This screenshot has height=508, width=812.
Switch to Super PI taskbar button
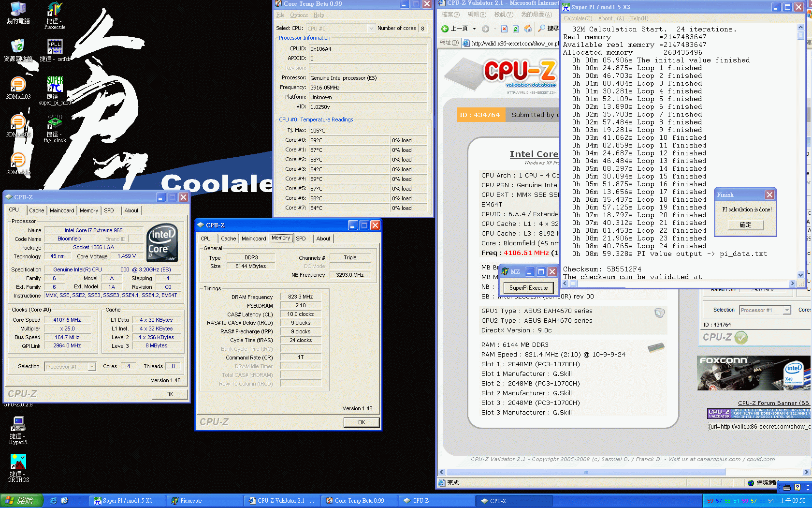point(127,501)
